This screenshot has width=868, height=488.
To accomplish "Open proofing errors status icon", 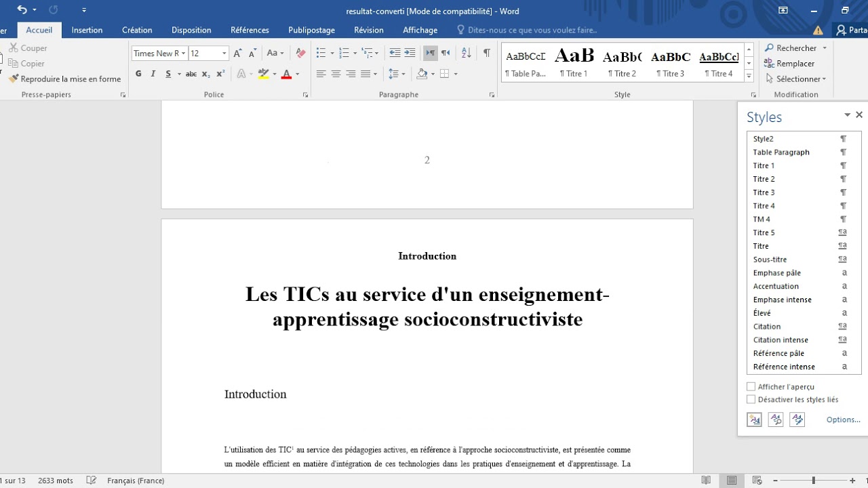I will coord(92,481).
